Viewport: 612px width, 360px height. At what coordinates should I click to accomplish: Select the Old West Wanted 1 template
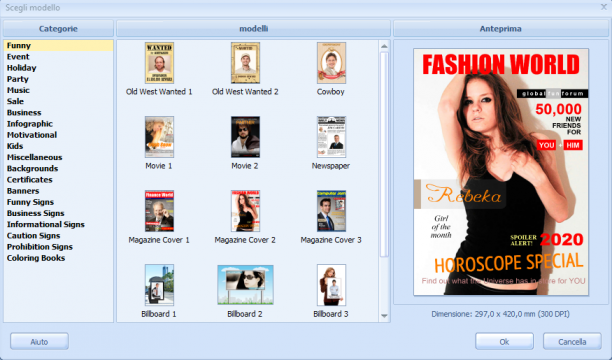(159, 63)
